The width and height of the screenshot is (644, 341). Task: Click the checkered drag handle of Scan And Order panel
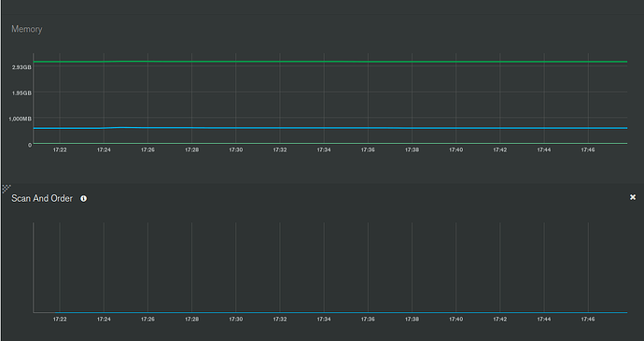coord(7,189)
